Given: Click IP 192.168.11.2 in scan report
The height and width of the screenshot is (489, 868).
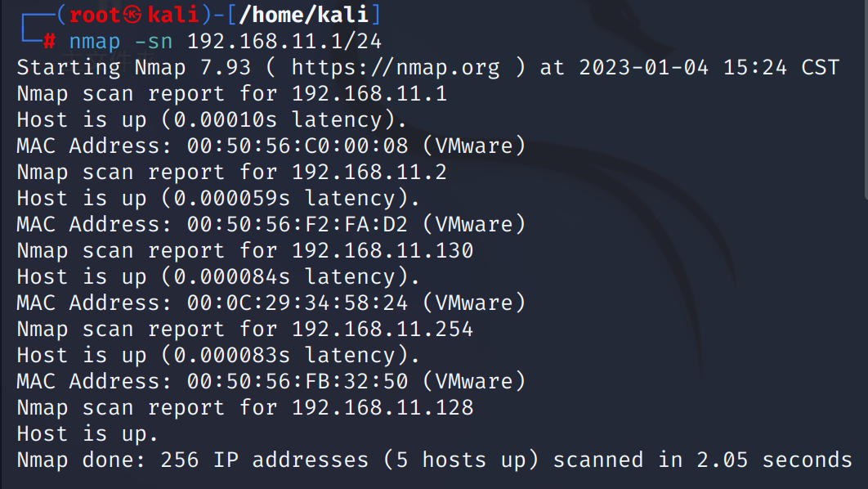Looking at the screenshot, I should pyautogui.click(x=369, y=172).
